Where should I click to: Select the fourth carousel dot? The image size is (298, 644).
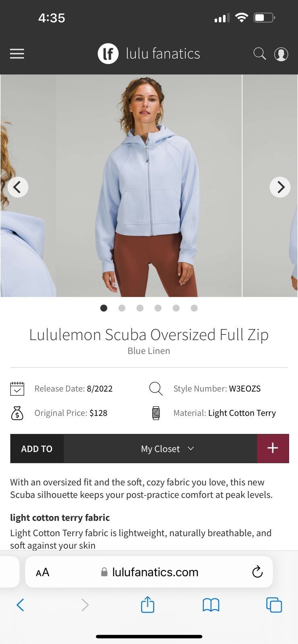tap(158, 308)
